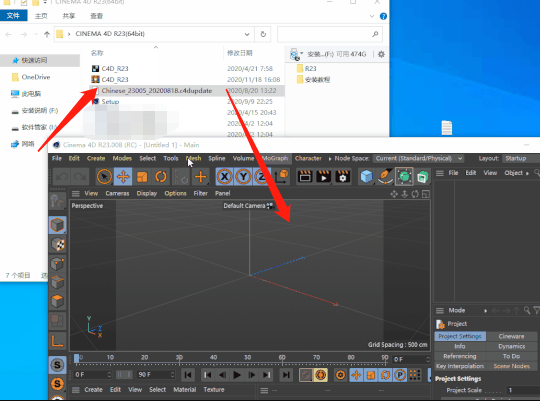Toggle the grey S snap button
The image size is (540, 401).
(x=57, y=365)
